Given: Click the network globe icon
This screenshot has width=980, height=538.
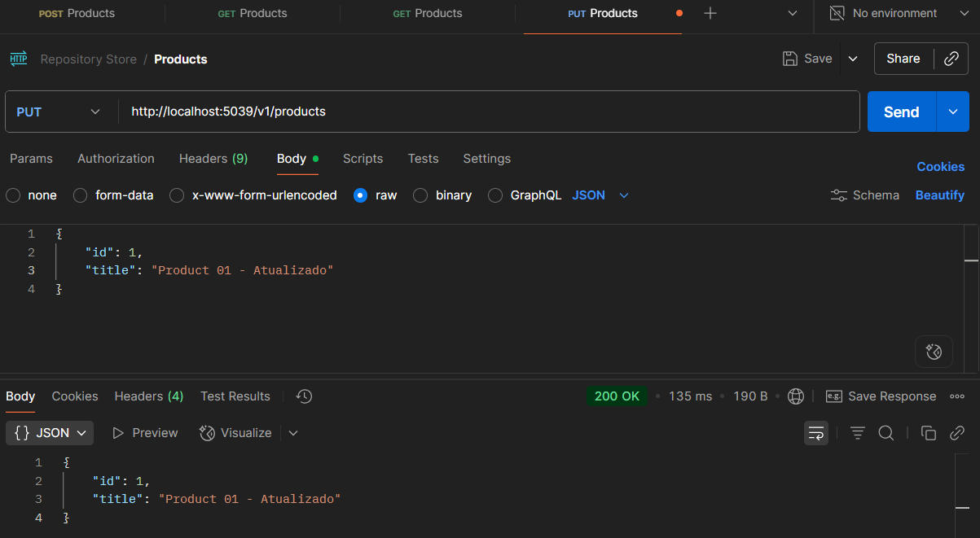Looking at the screenshot, I should 796,396.
